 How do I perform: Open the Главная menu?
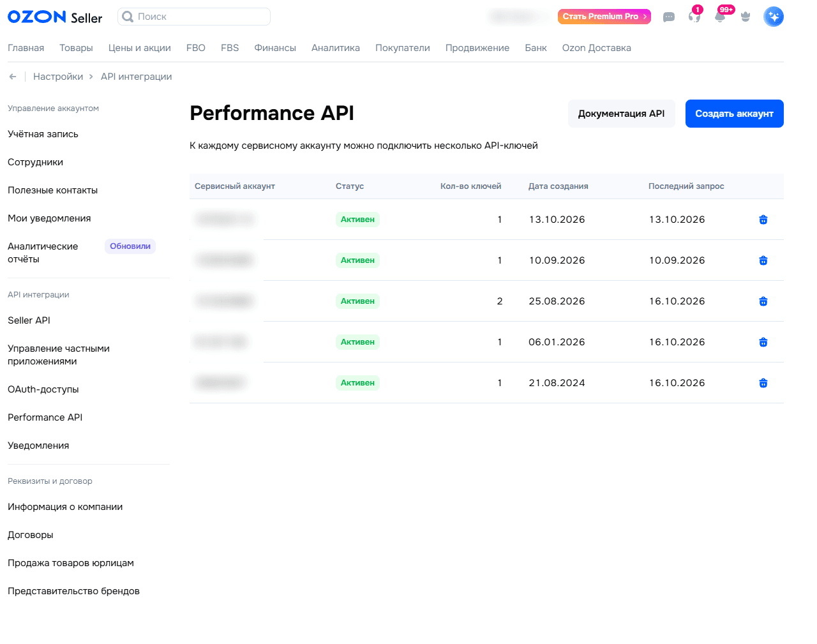click(x=26, y=48)
